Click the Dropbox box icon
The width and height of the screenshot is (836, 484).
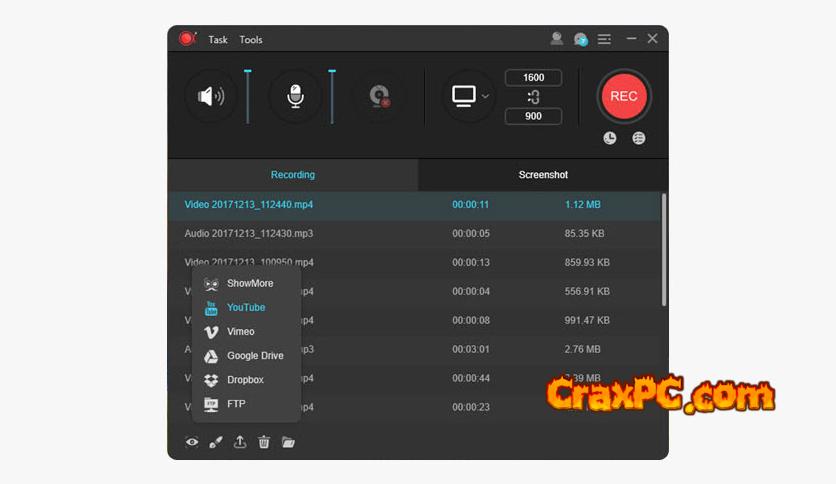click(211, 380)
